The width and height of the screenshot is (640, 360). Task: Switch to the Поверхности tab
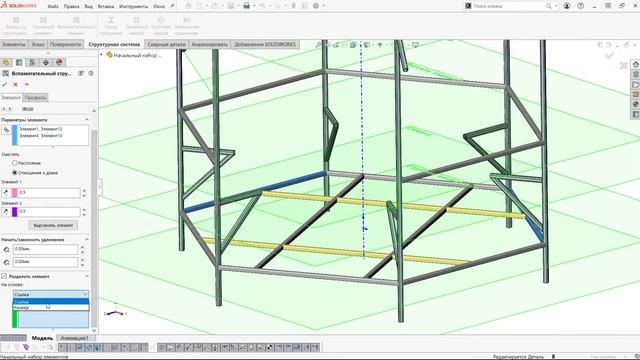[x=66, y=44]
